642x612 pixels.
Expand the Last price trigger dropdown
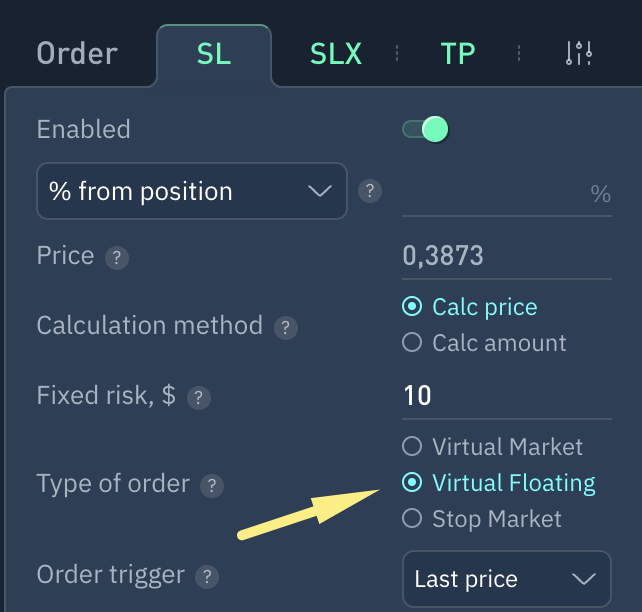pos(505,579)
